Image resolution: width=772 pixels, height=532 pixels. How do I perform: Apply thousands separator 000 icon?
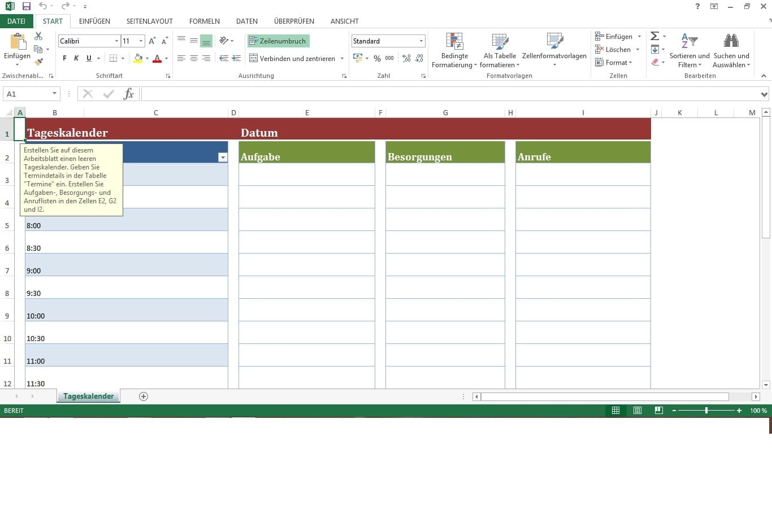click(x=389, y=58)
